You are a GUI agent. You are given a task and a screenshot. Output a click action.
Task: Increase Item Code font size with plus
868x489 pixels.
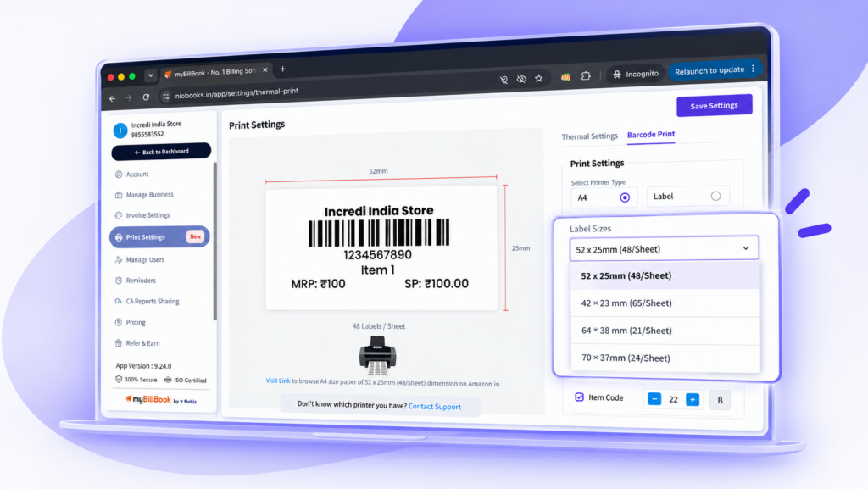(x=693, y=399)
